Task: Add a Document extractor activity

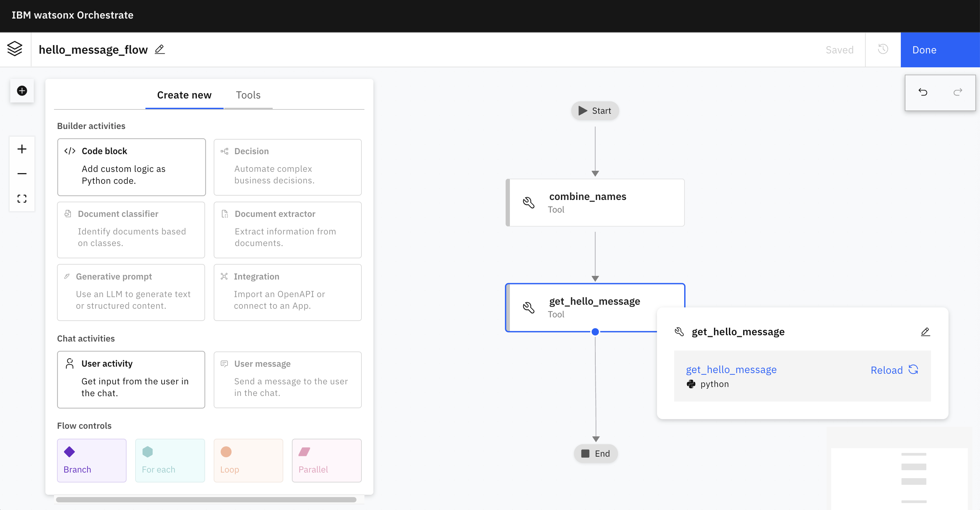Action: click(x=288, y=230)
